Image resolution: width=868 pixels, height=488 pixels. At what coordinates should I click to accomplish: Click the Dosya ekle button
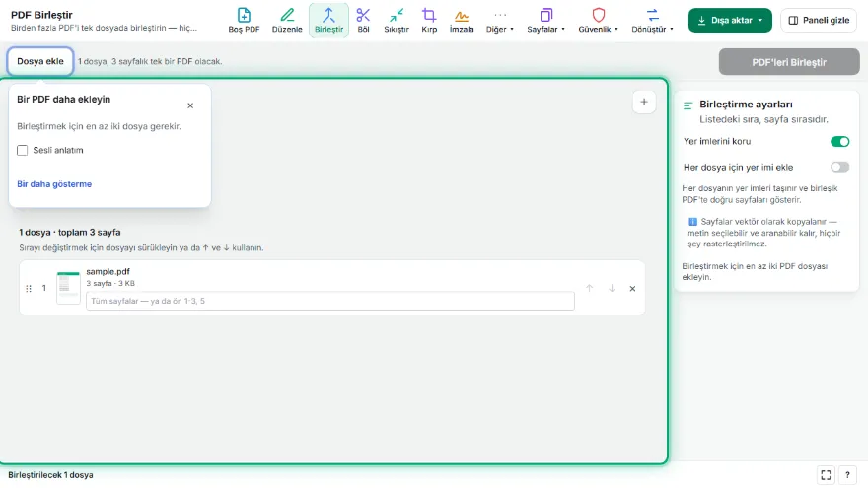coord(40,61)
